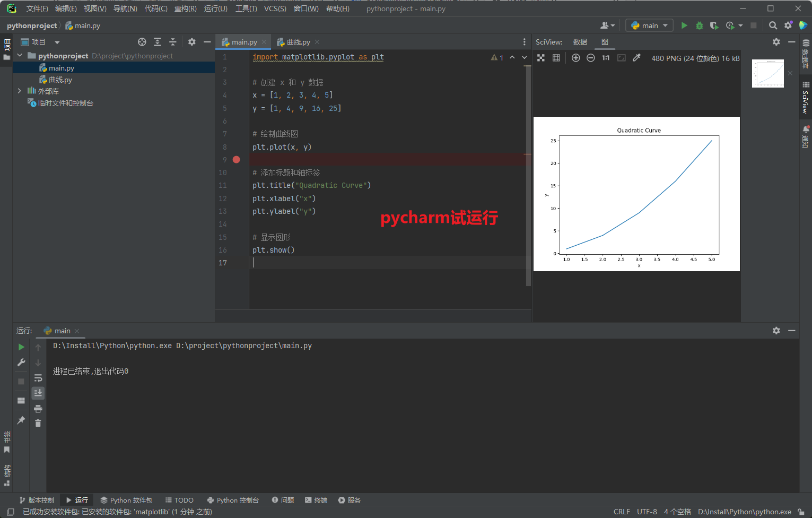Open IDE settings gear in top toolbar

pyautogui.click(x=788, y=25)
